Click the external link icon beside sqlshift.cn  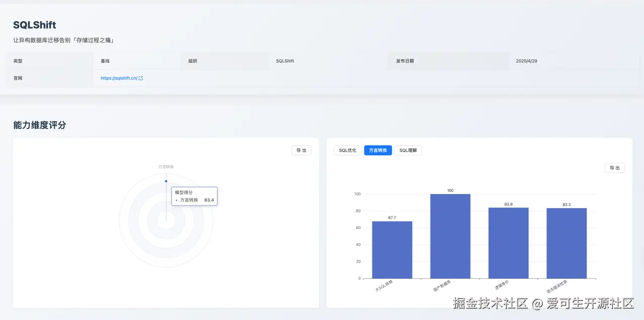[x=141, y=78]
